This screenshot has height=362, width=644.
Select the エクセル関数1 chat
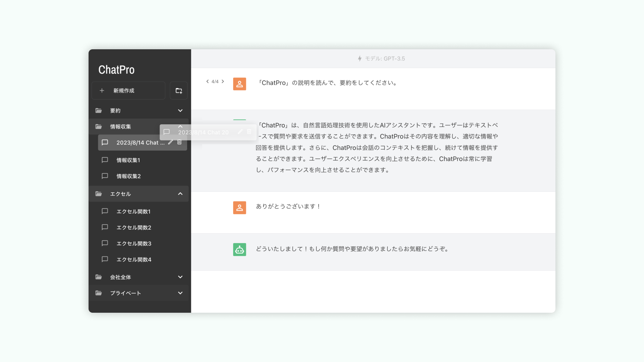[133, 212]
